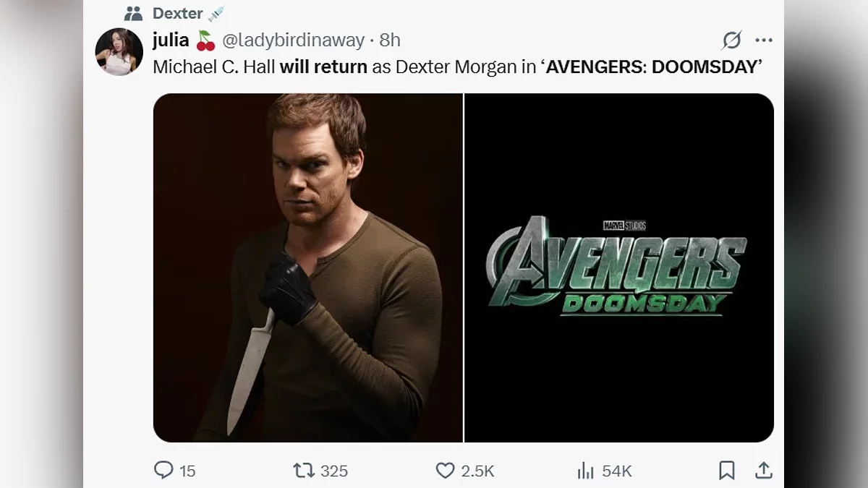The image size is (868, 488).
Task: Click the reply speech bubble icon
Action: (x=164, y=471)
